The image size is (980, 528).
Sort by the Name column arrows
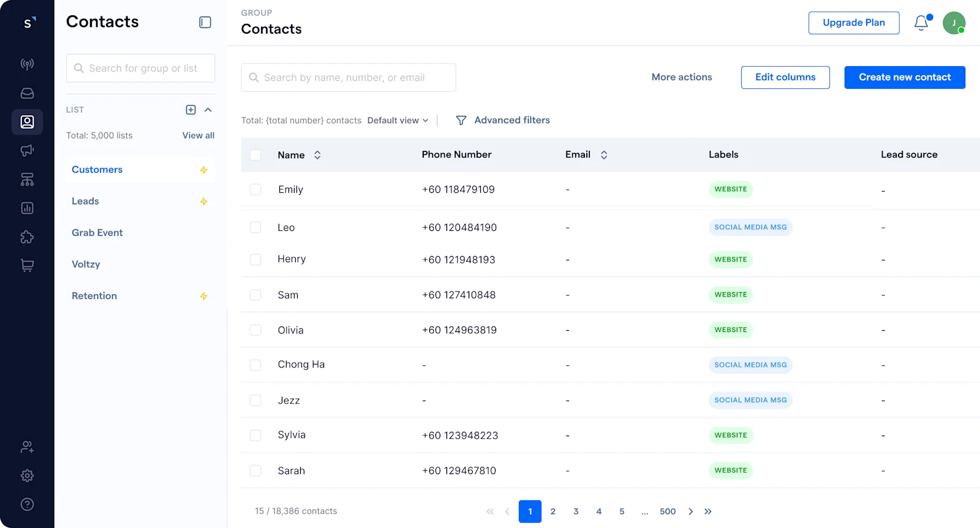(317, 155)
